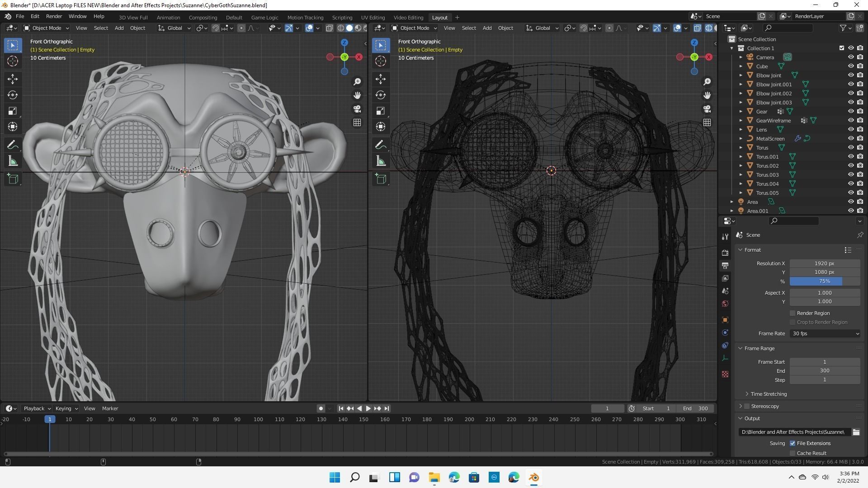Hide the Lens object in viewport
The image size is (868, 488).
850,129
